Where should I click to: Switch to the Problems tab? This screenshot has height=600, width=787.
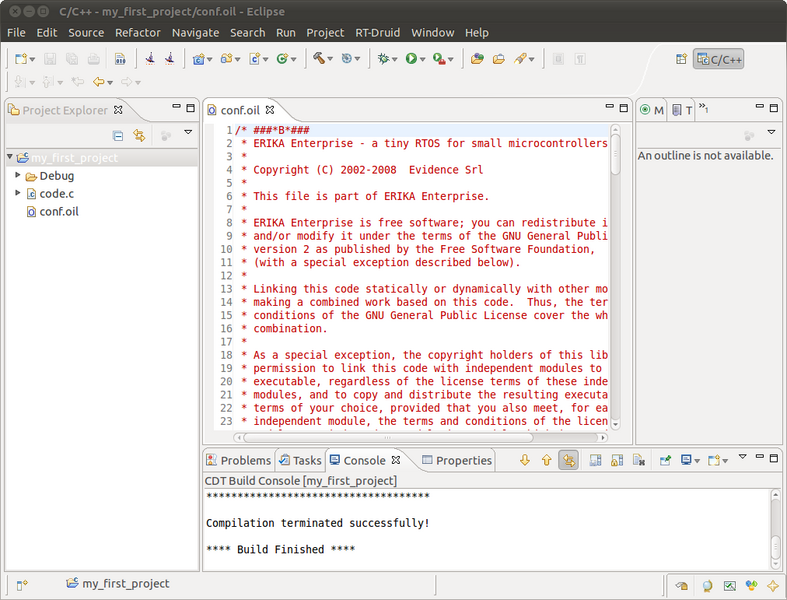pyautogui.click(x=239, y=460)
